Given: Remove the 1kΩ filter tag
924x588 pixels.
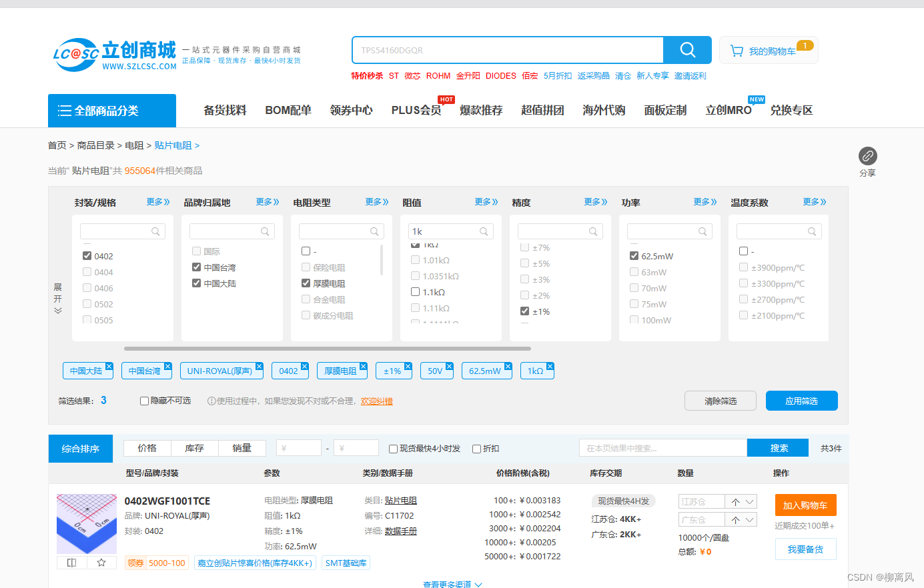Looking at the screenshot, I should pos(550,367).
